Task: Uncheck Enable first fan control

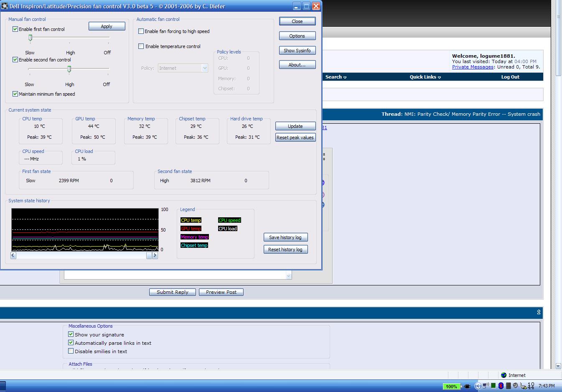Action: pos(15,29)
